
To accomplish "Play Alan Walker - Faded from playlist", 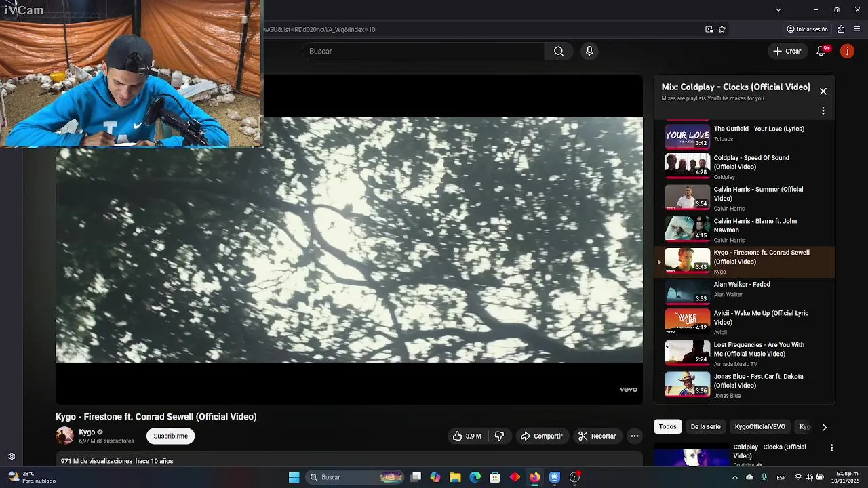I will pos(745,292).
